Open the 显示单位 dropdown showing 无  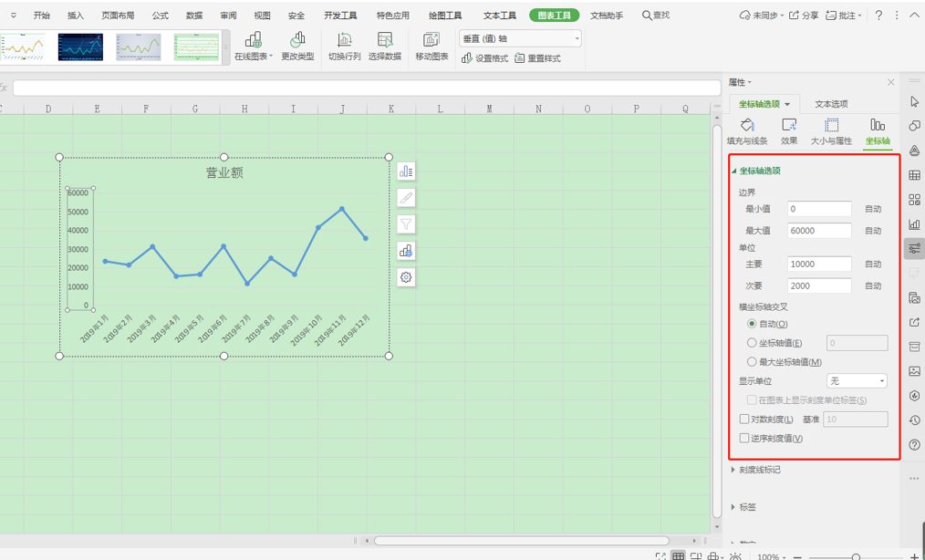click(856, 380)
